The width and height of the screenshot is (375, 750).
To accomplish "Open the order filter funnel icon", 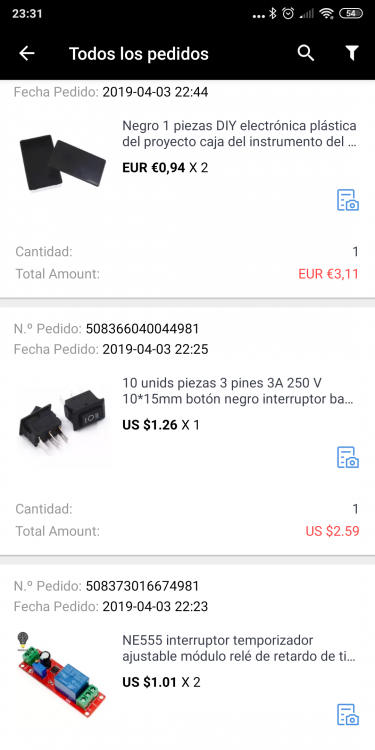I will point(352,53).
